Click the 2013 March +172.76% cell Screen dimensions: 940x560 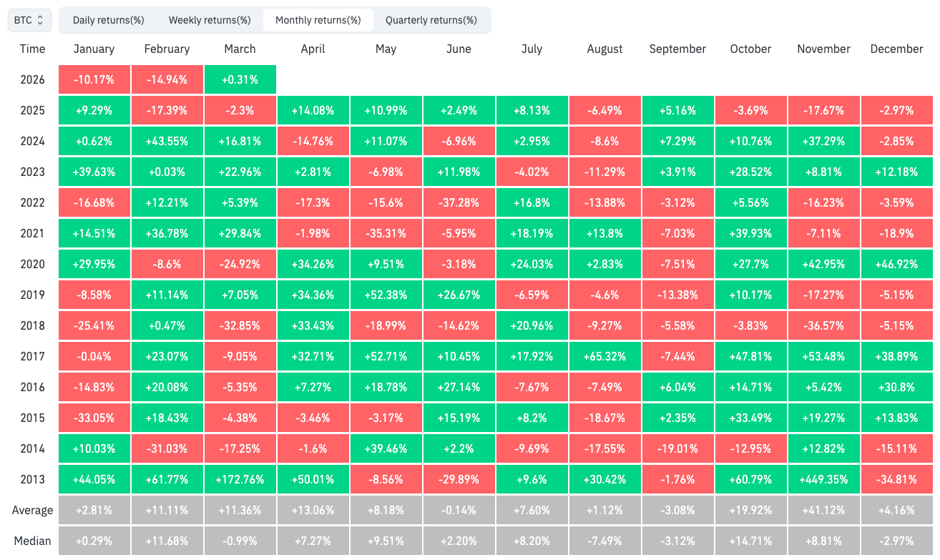click(x=240, y=479)
